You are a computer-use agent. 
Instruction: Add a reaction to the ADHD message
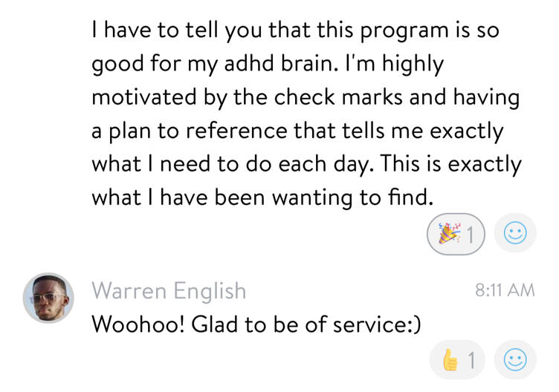514,235
